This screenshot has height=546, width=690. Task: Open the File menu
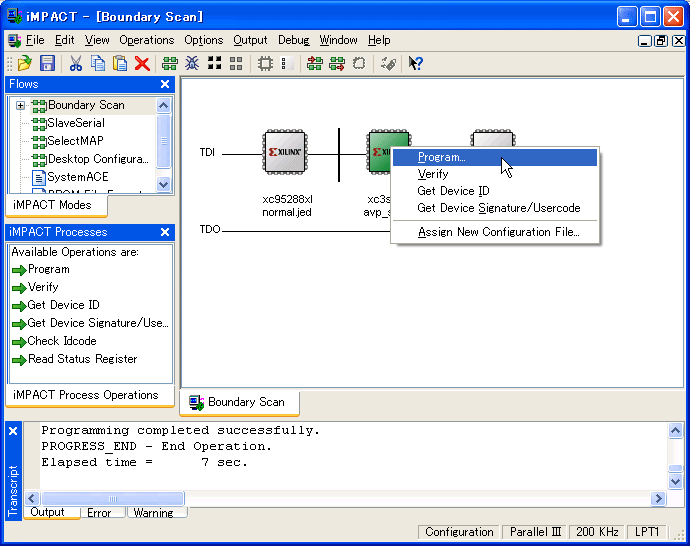[x=35, y=40]
